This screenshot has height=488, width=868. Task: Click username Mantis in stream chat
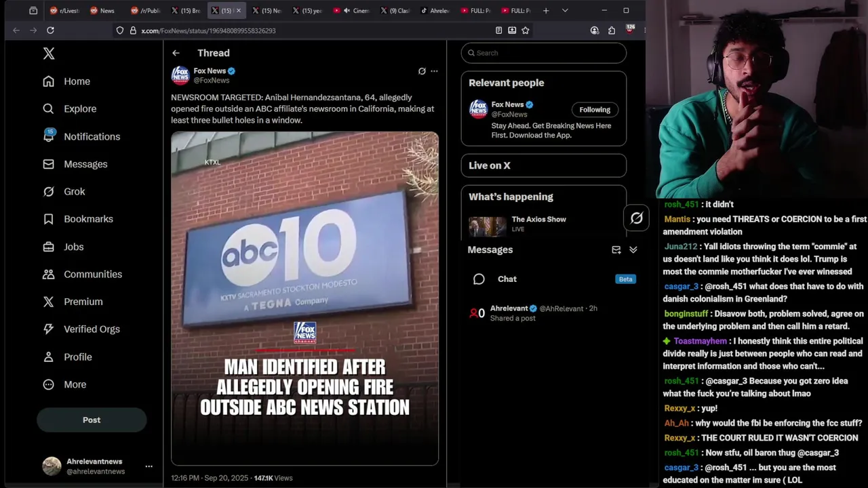coord(677,220)
